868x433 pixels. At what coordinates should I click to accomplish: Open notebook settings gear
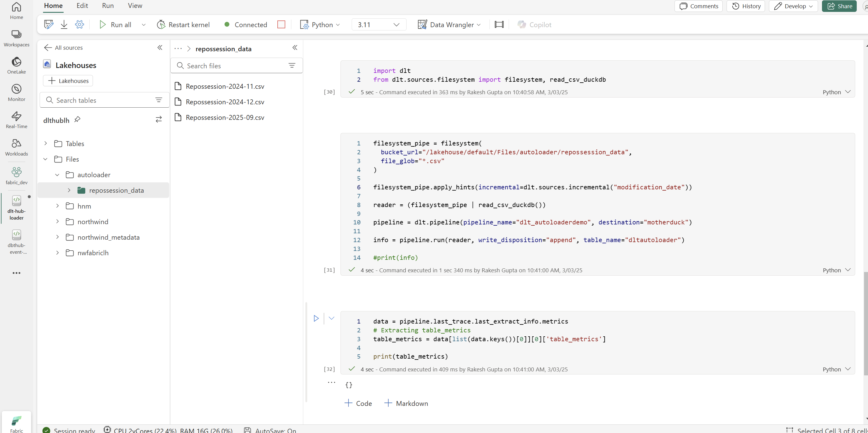click(x=80, y=24)
